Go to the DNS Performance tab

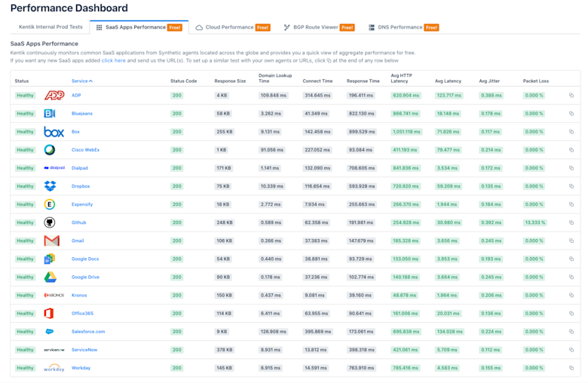click(403, 27)
